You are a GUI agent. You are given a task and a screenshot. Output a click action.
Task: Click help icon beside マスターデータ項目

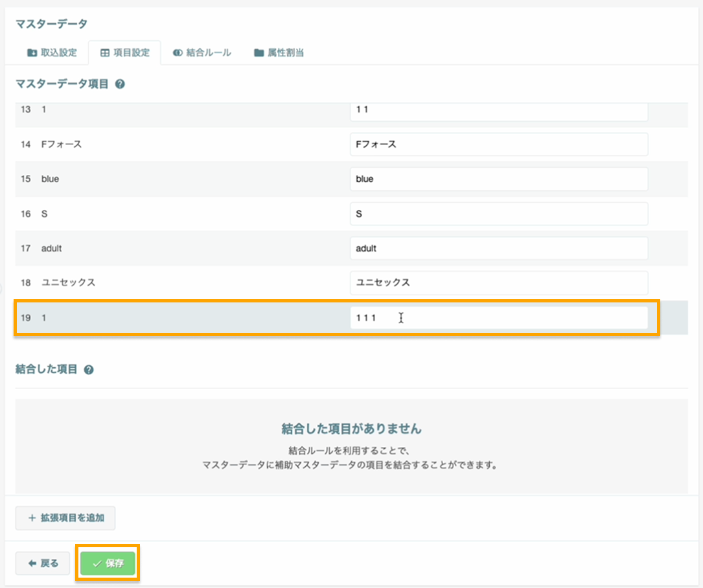point(120,84)
